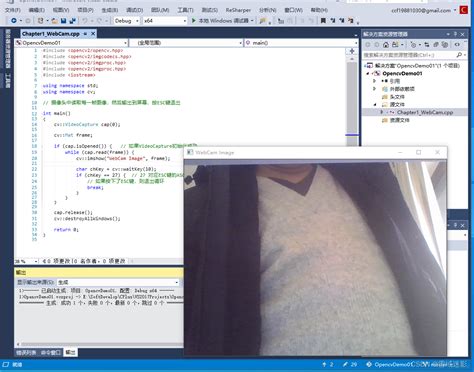This screenshot has width=474, height=372.
Task: Expand the Chapter1_WebCam.cpp tree node
Action: click(x=382, y=112)
